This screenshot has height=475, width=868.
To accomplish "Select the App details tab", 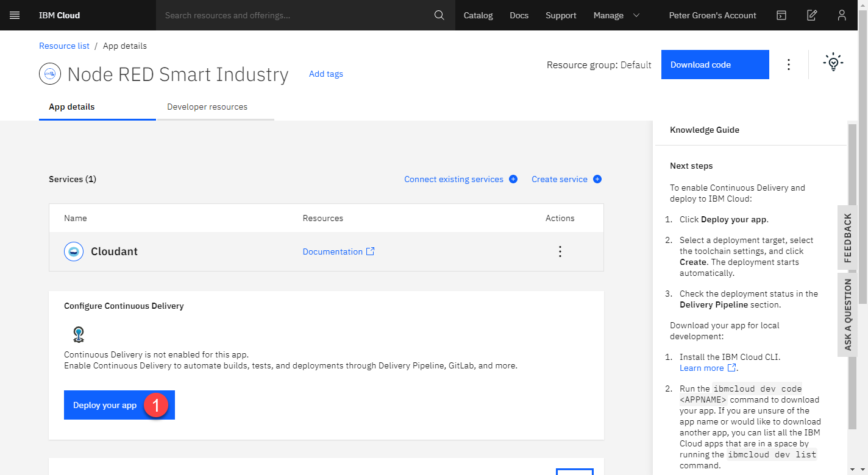I will 98,107.
